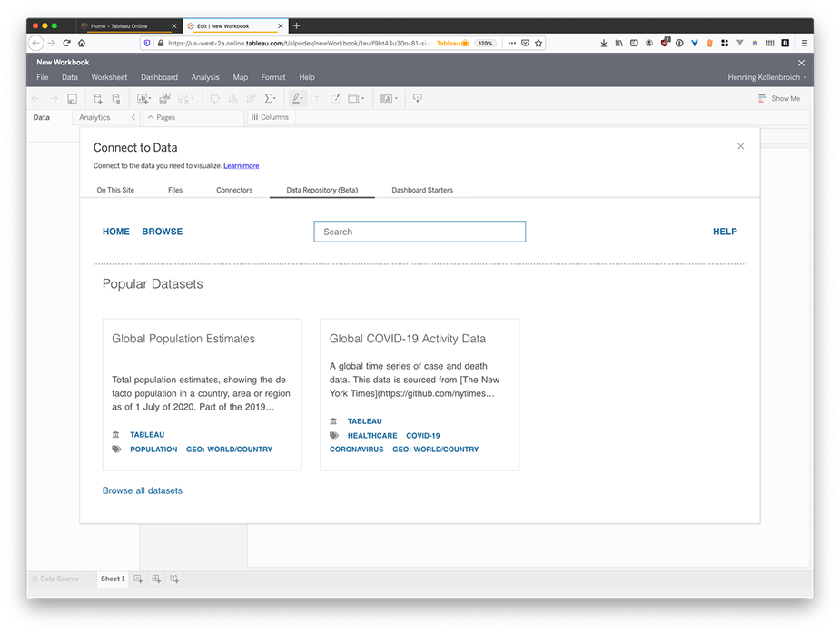Open the Firefox hamburger menu
The image size is (840, 633).
pos(804,43)
